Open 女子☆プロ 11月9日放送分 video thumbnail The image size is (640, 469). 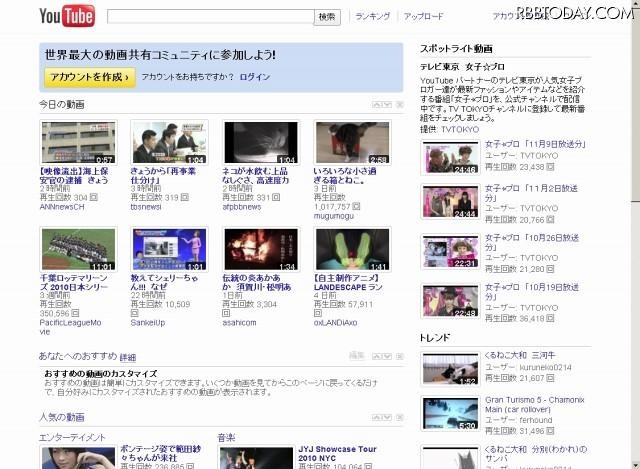coord(447,160)
